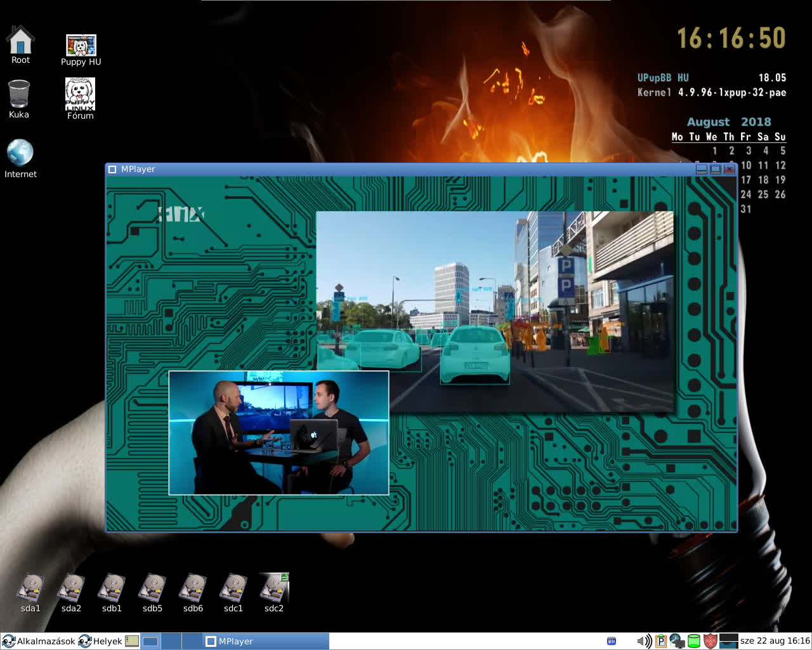Switch to the second virtual desktop

coord(171,641)
